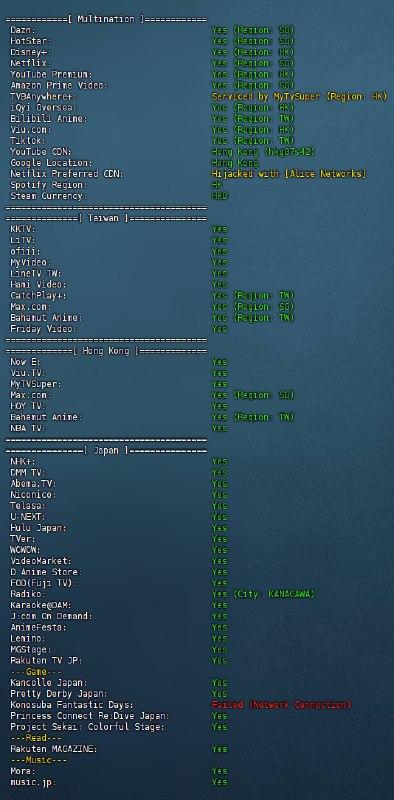This screenshot has height=800, width=394.
Task: Select the "Telasa:" label
Action: tap(28, 506)
